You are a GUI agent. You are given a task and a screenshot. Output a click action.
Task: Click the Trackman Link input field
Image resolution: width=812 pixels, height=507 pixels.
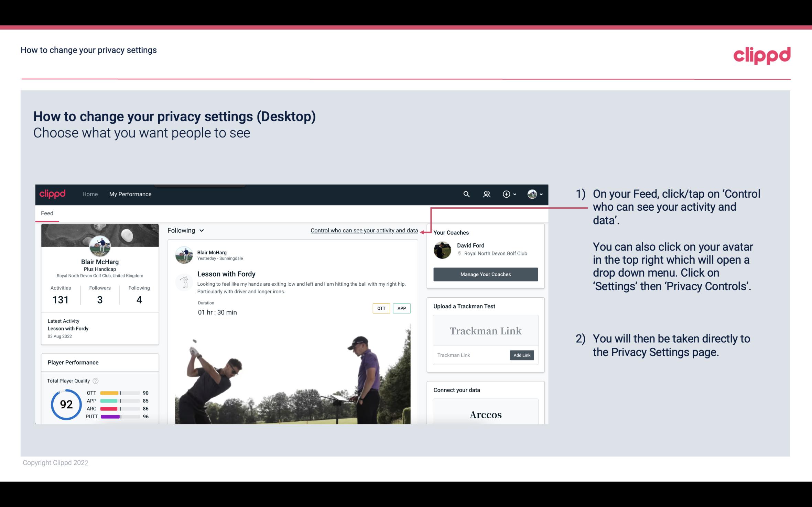click(x=470, y=354)
